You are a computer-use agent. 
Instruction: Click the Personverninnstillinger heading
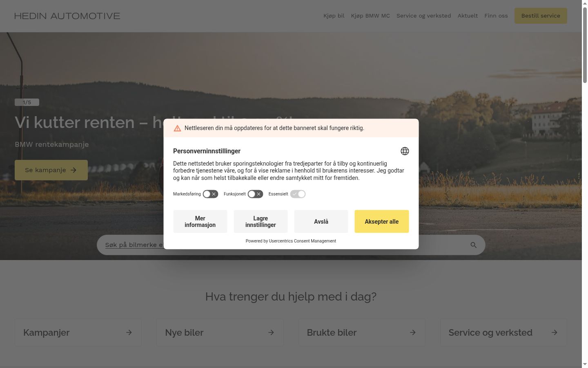(x=207, y=151)
